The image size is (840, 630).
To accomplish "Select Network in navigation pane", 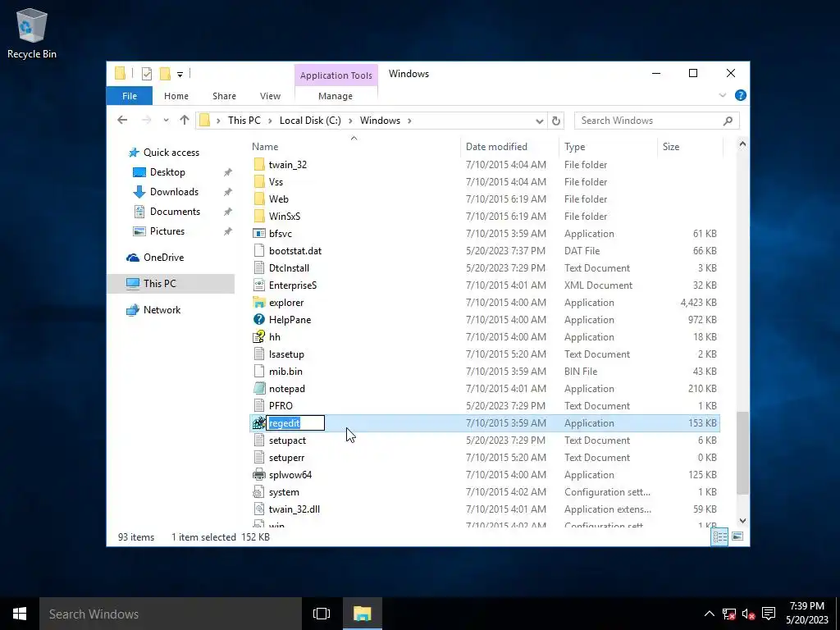I will point(162,310).
